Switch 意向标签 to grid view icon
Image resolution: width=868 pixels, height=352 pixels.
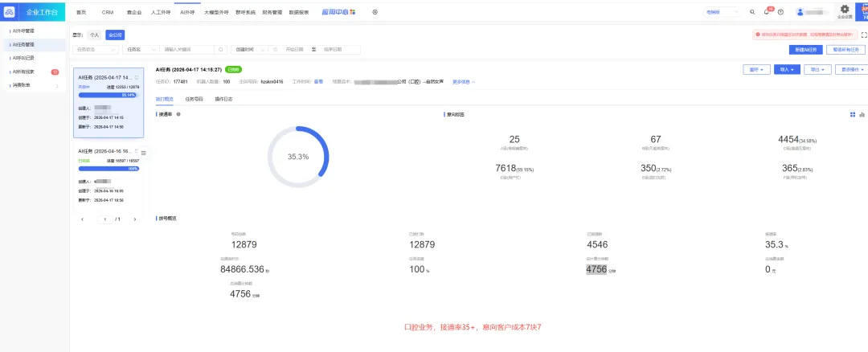click(853, 115)
